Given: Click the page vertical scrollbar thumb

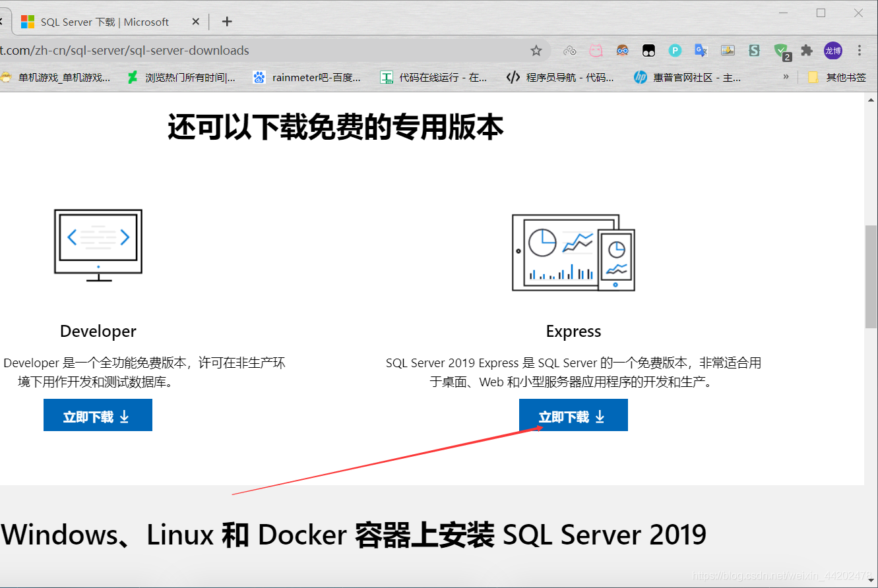Looking at the screenshot, I should [871, 277].
